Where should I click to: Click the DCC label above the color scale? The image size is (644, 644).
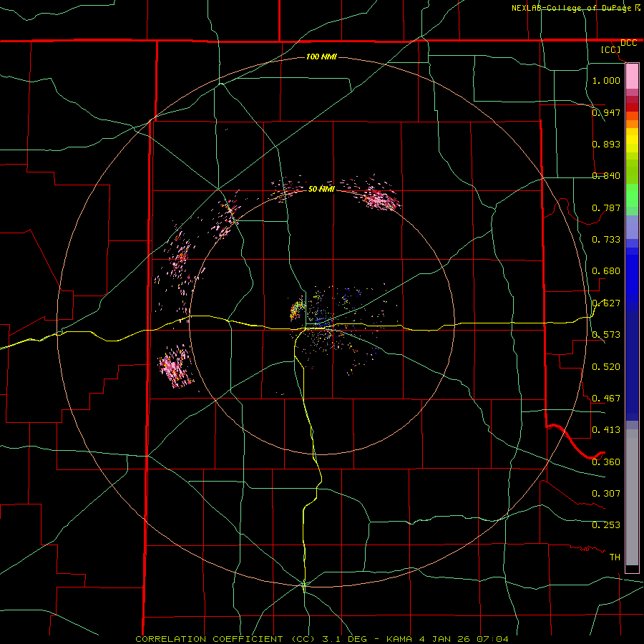628,43
